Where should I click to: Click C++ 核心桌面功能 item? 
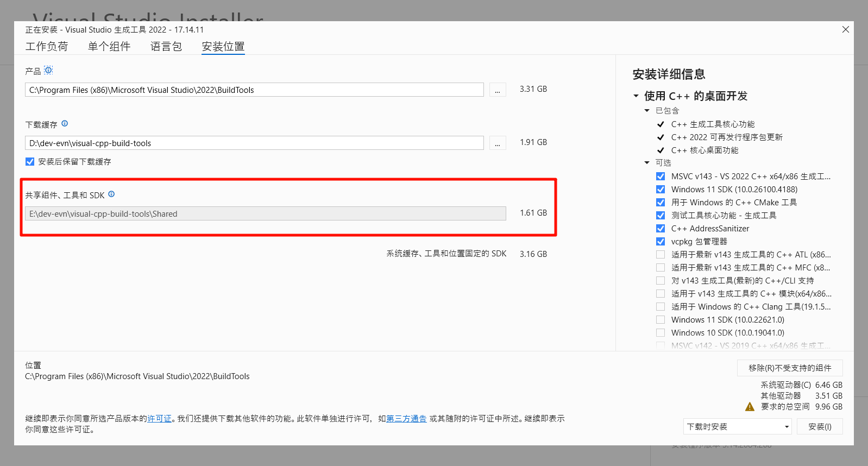(x=705, y=150)
